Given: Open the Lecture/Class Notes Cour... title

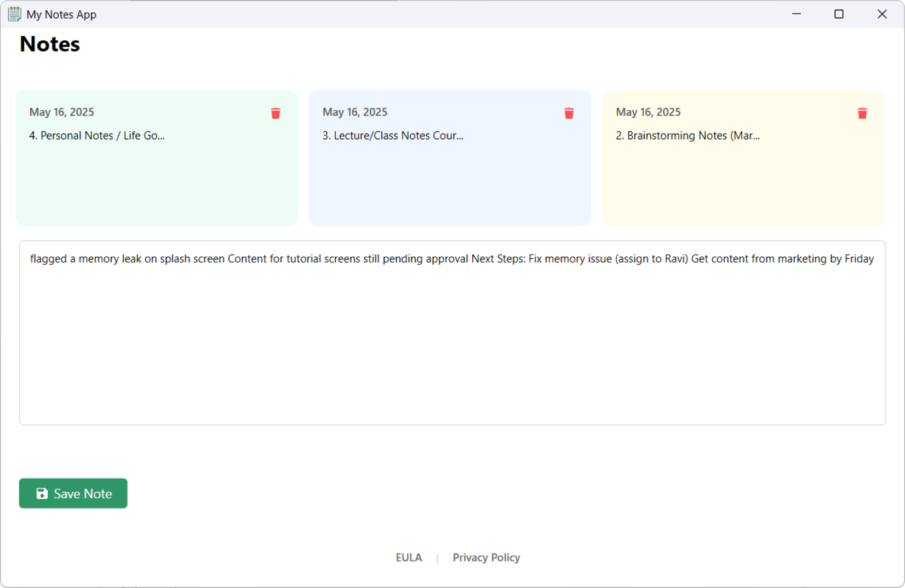Looking at the screenshot, I should (392, 136).
